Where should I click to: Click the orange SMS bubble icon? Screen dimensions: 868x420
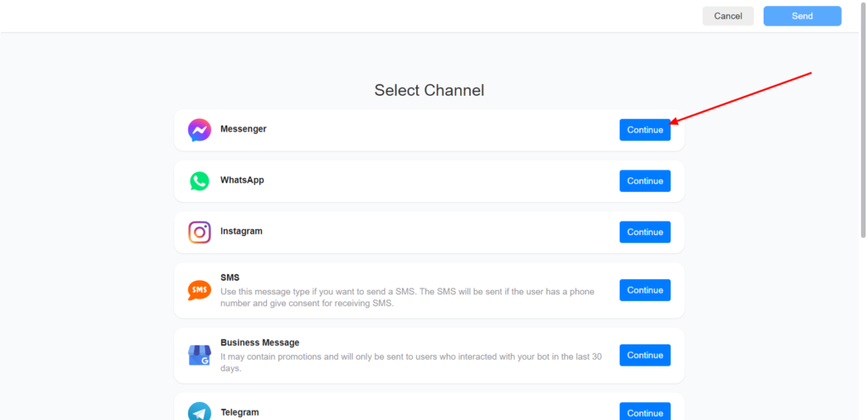click(x=199, y=290)
